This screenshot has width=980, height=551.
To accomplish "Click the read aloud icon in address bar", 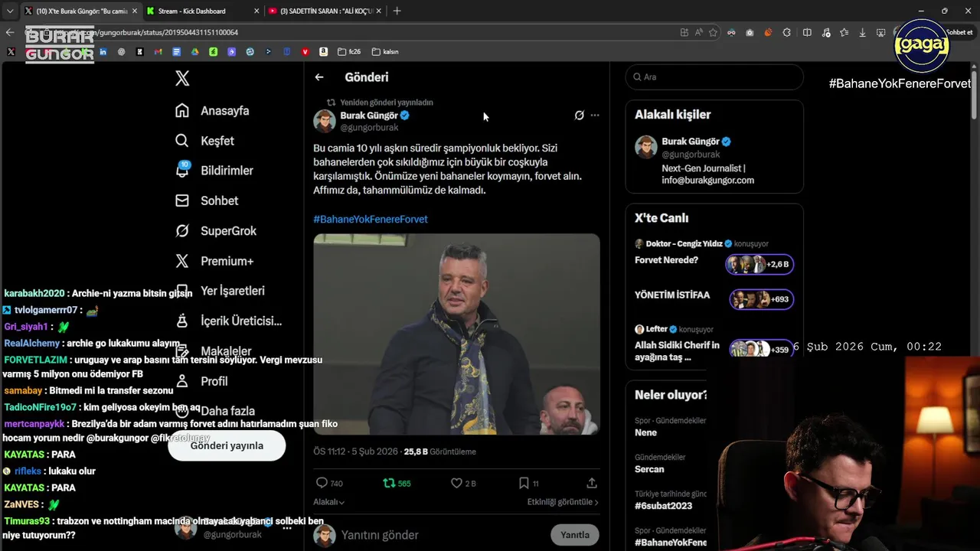I will [x=699, y=32].
